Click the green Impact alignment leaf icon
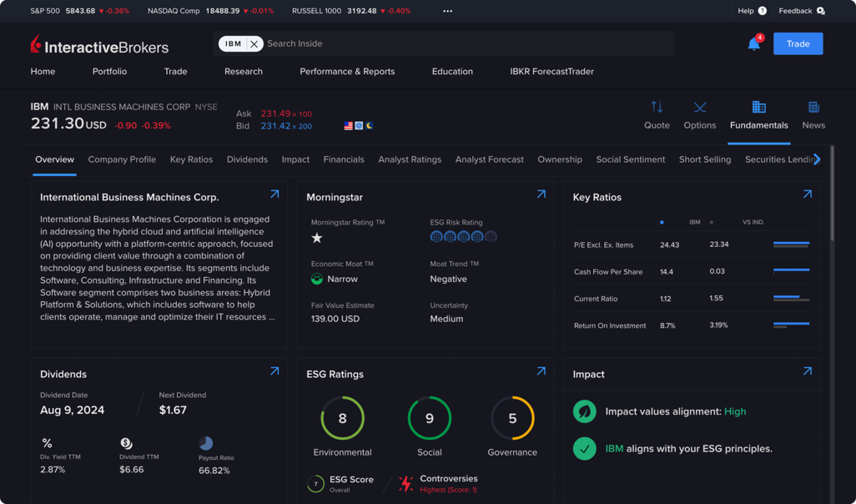The width and height of the screenshot is (856, 504). point(585,411)
